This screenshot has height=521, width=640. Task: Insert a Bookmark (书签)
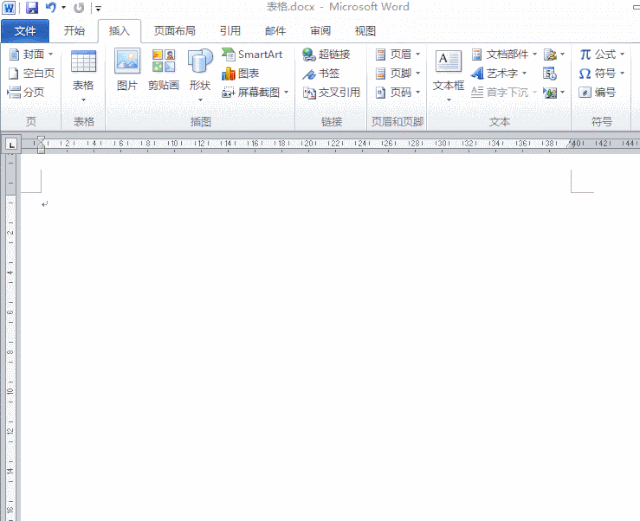[x=321, y=73]
